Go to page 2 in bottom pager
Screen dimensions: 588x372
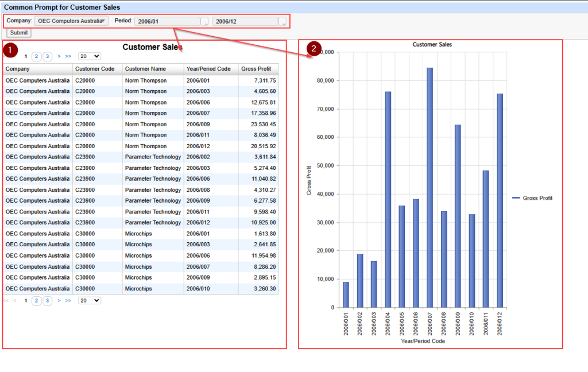tap(36, 300)
